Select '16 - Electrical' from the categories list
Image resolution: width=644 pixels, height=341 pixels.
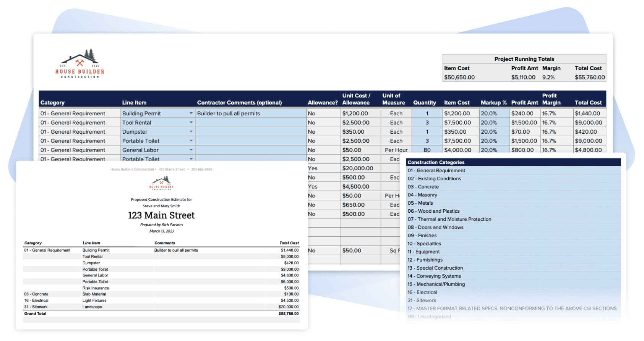[x=422, y=292]
